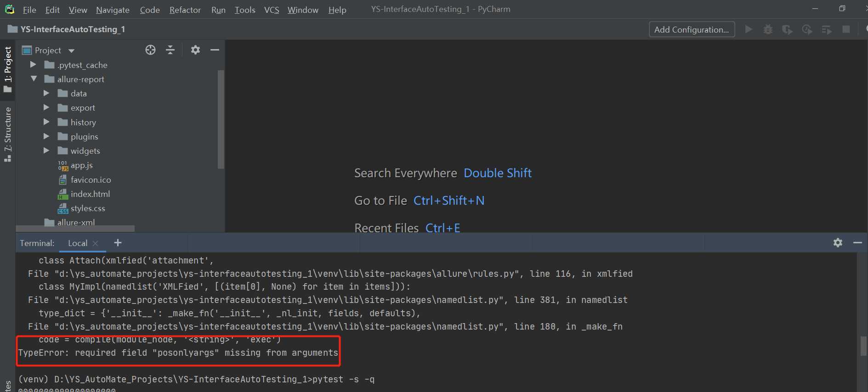Screen dimensions: 868x392
Task: Collapse the allure-report folder
Action: [34, 79]
